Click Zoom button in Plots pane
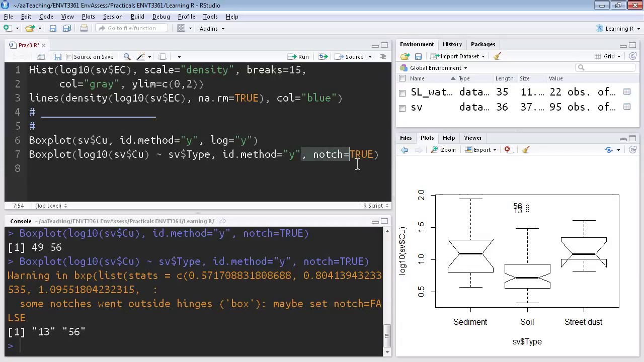This screenshot has height=362, width=644. [x=443, y=150]
